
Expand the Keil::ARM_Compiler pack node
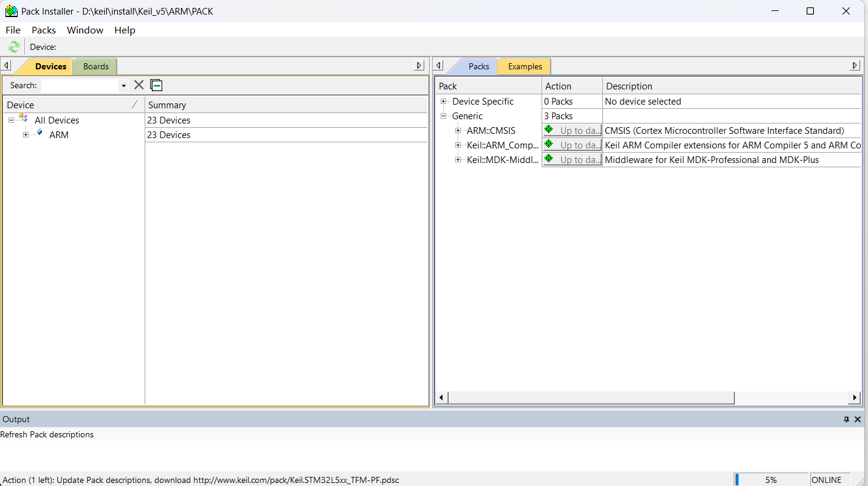coord(458,145)
